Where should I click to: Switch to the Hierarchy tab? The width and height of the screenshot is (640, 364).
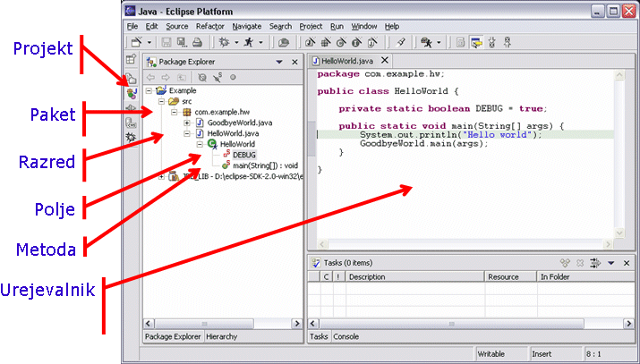coord(222,336)
